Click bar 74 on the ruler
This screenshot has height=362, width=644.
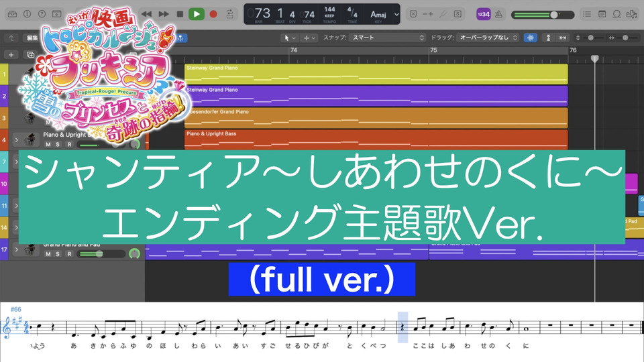tap(294, 50)
